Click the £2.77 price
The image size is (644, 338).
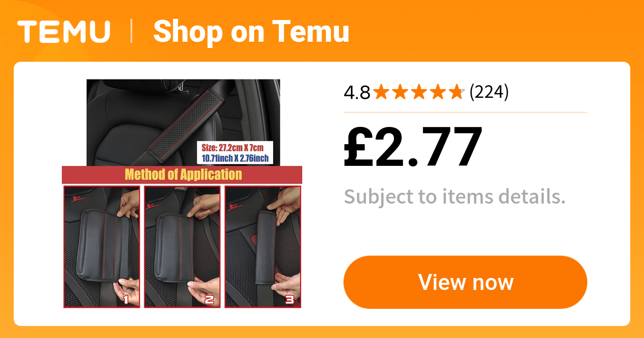pos(413,147)
